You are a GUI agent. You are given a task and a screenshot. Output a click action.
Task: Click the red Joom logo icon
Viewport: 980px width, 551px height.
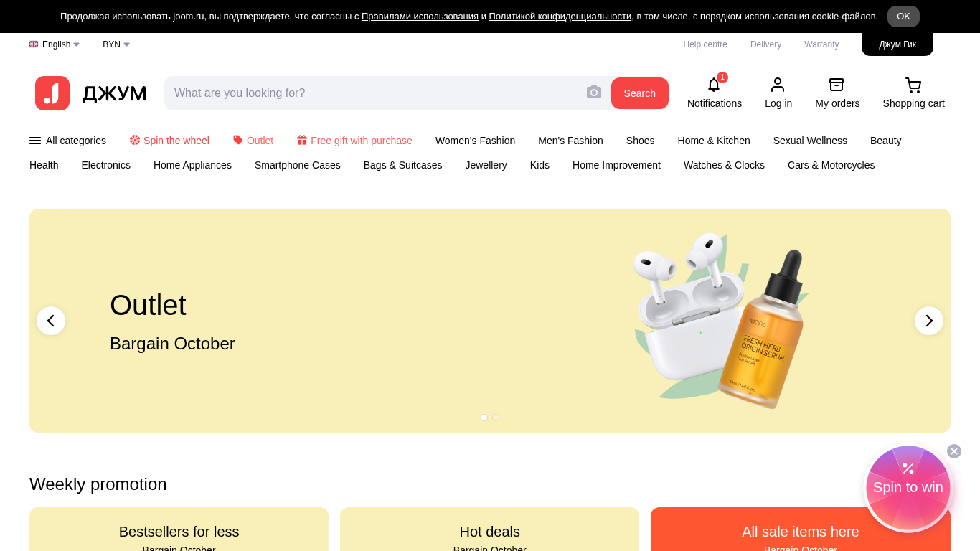point(52,93)
